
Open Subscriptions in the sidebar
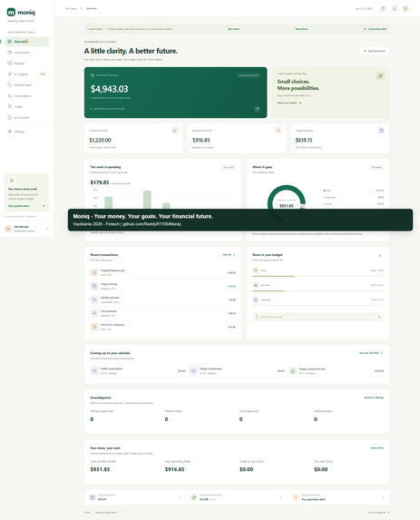27,96
